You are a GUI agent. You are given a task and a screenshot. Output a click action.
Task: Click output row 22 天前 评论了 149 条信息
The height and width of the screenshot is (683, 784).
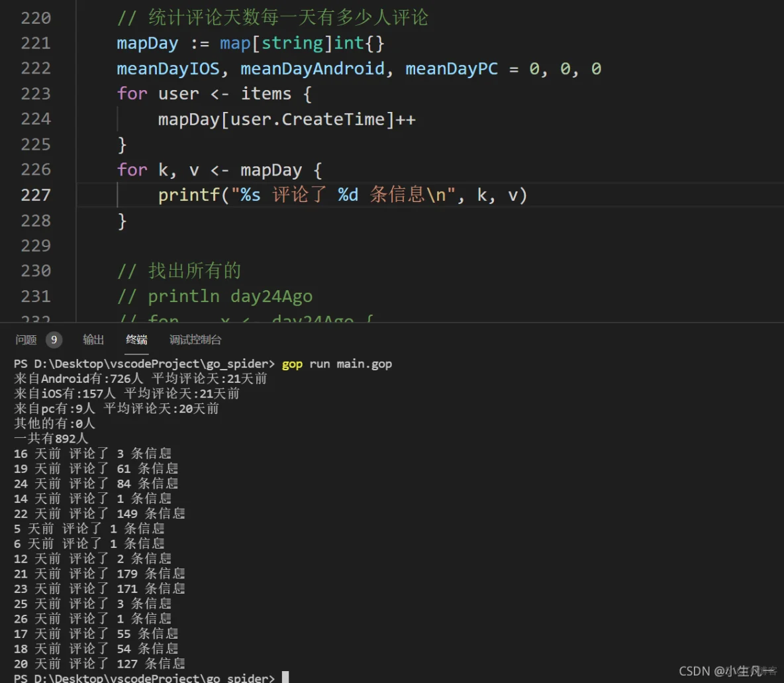99,514
